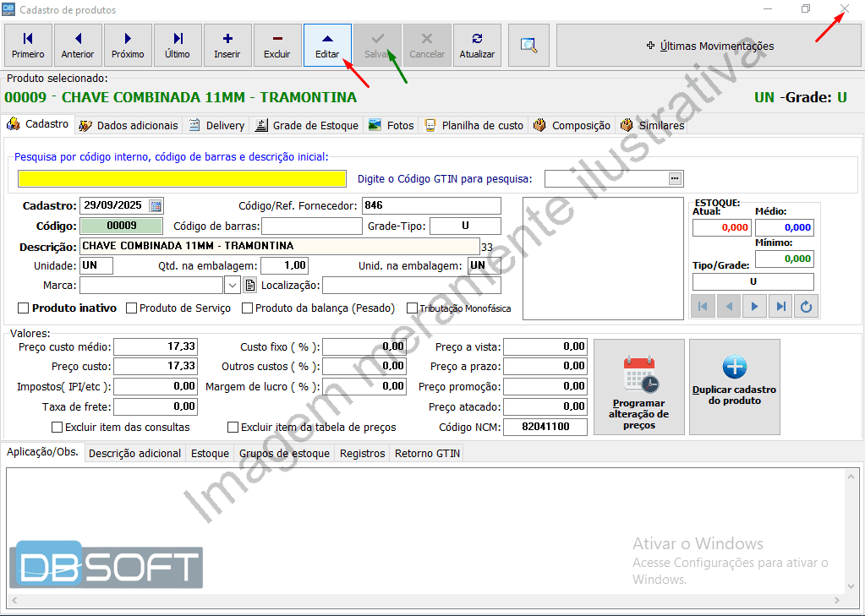Image resolution: width=865 pixels, height=616 pixels.
Task: Switch to the Grade de Estoque tab
Action: (x=307, y=125)
